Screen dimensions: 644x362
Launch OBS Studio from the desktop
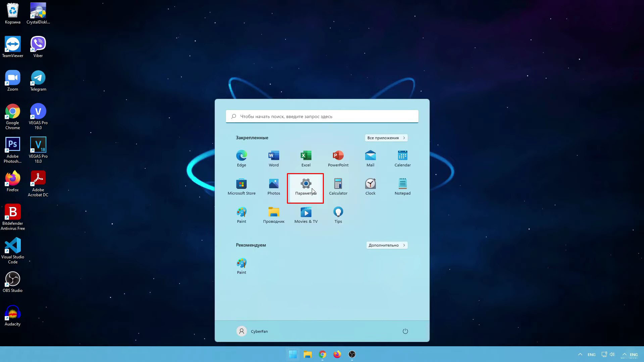pos(12,278)
